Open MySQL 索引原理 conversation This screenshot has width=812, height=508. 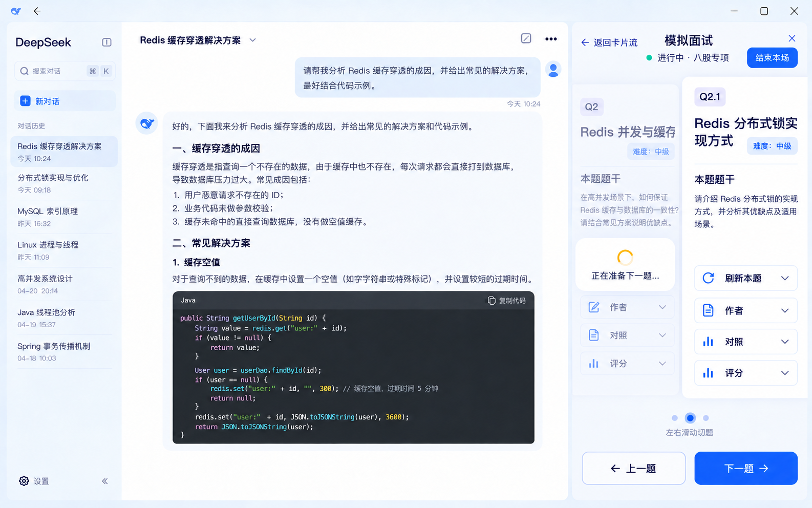64,217
